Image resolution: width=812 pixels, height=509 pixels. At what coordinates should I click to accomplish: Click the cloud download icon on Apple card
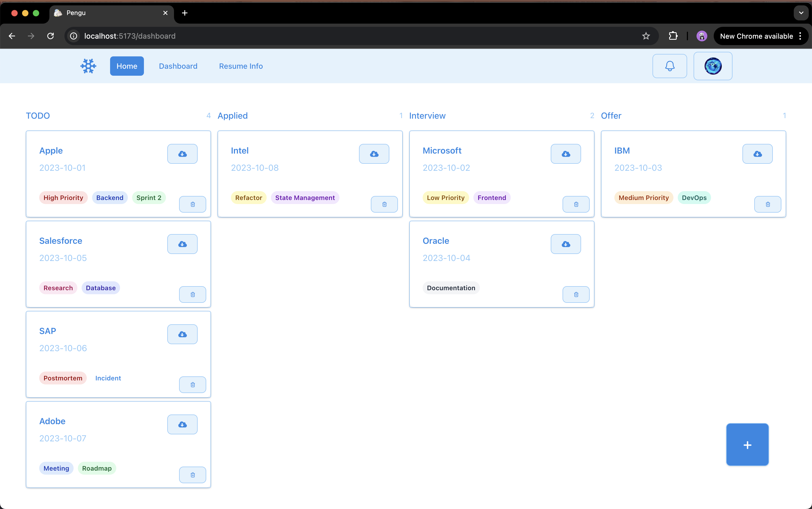click(x=182, y=154)
